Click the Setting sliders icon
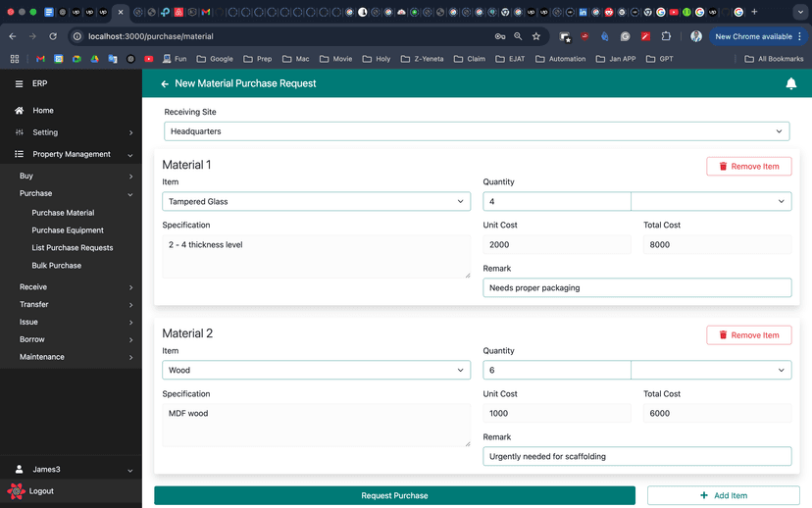Viewport: 812px width, 508px height. pyautogui.click(x=20, y=132)
